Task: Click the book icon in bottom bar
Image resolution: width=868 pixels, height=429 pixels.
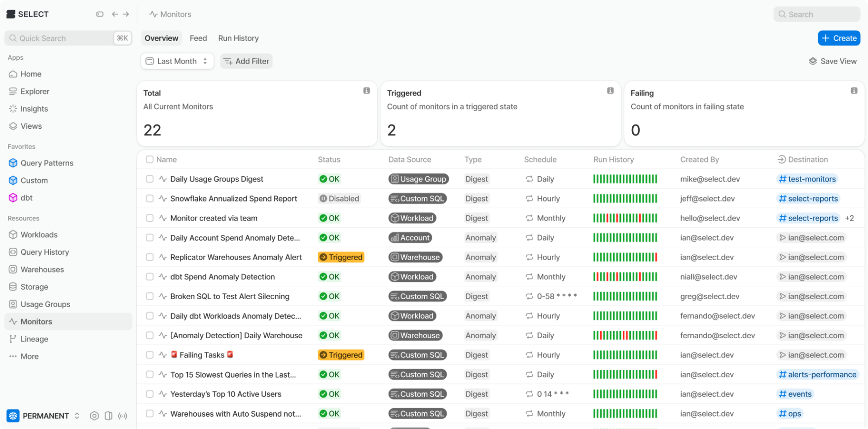Action: click(108, 416)
